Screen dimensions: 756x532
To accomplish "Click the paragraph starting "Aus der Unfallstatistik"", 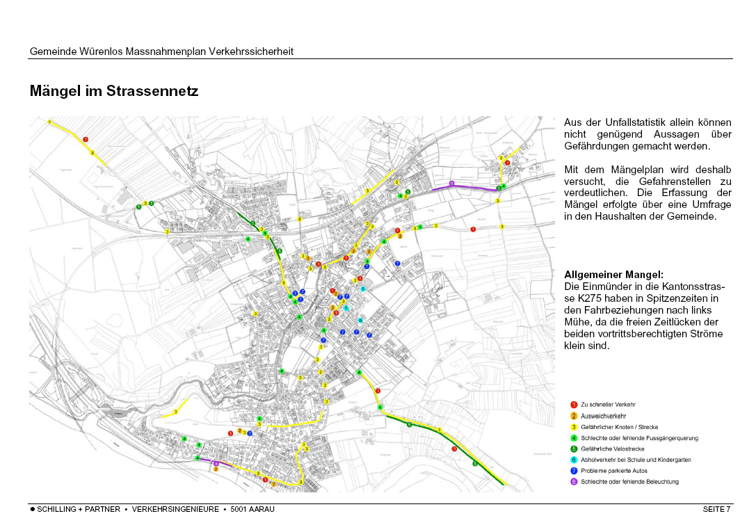I will (648, 134).
